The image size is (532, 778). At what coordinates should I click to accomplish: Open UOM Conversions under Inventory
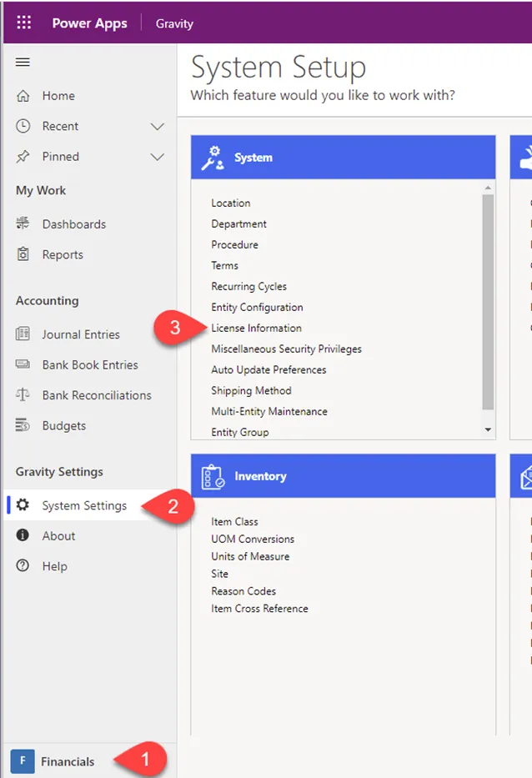pyautogui.click(x=253, y=539)
